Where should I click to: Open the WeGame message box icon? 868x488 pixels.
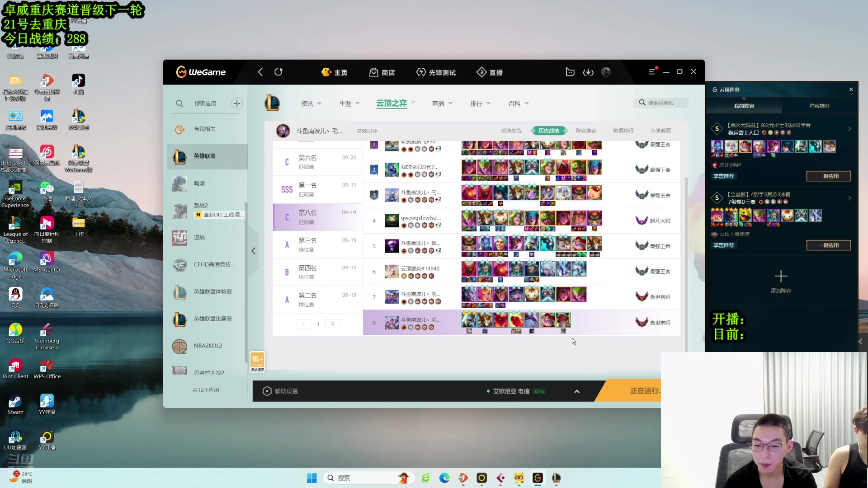[570, 72]
